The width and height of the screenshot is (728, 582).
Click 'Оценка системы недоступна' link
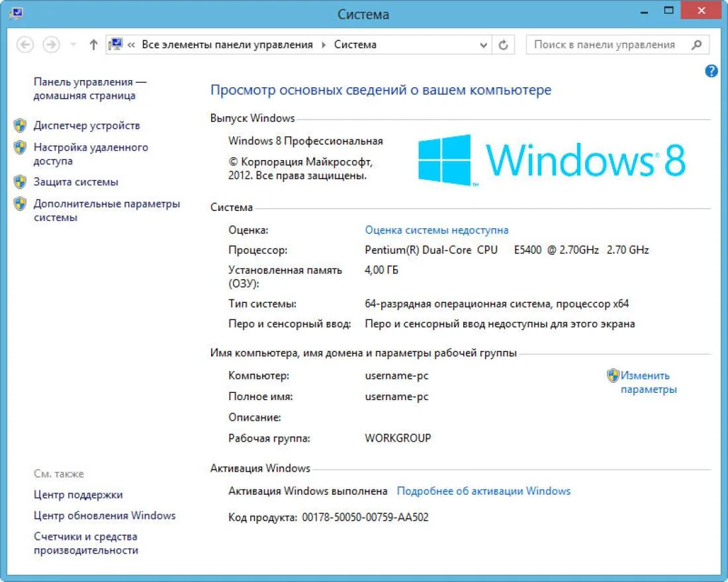click(436, 230)
